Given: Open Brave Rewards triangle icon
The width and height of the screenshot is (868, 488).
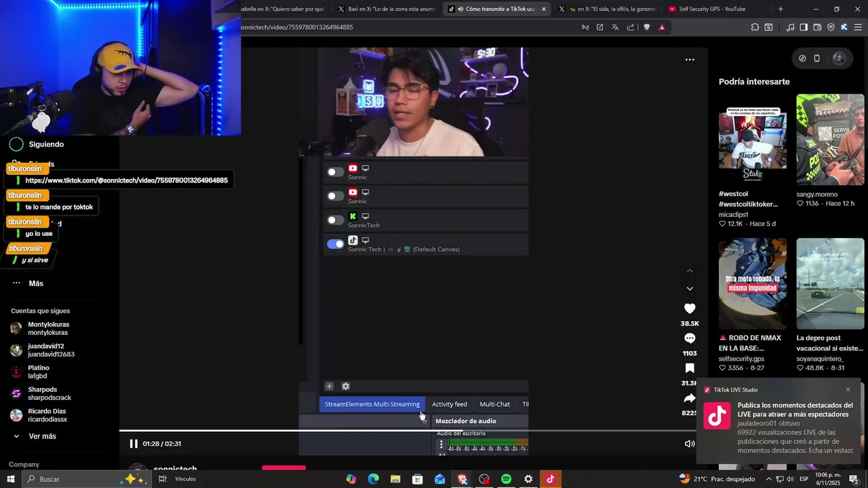Looking at the screenshot, I should click(x=662, y=27).
